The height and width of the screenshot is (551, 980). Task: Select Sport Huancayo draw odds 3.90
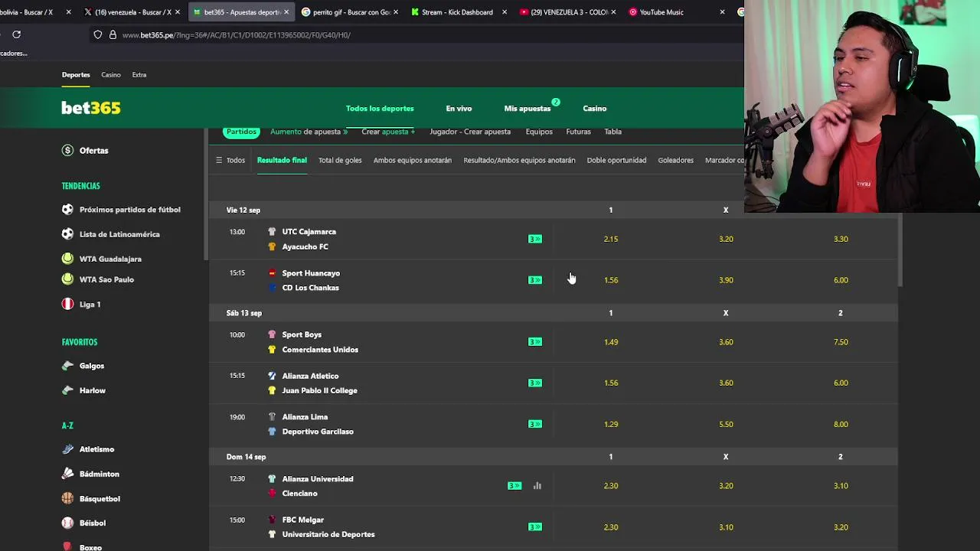tap(726, 280)
